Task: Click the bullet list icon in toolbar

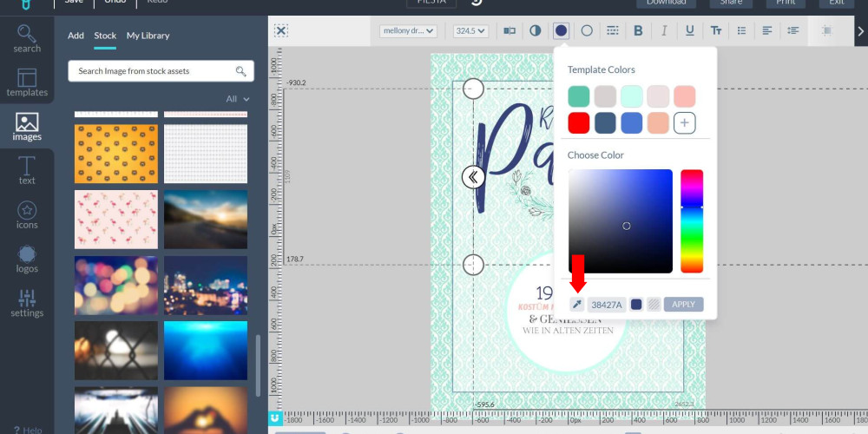Action: 741,31
